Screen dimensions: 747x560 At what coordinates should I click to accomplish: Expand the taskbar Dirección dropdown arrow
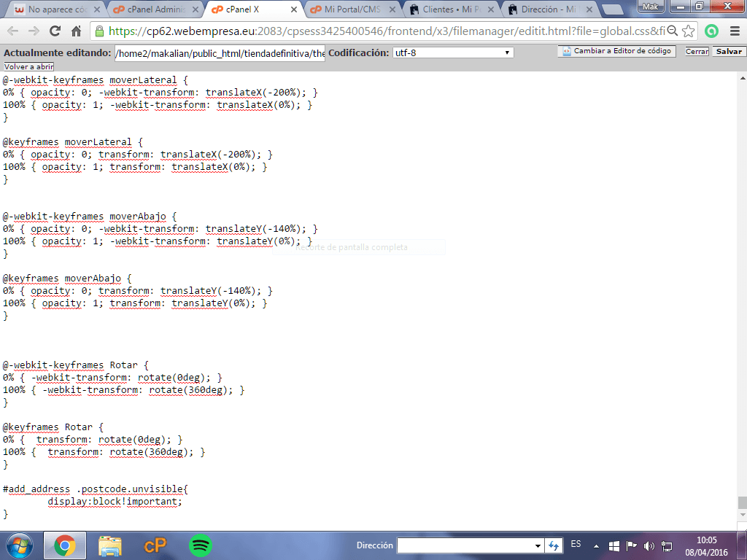(538, 545)
